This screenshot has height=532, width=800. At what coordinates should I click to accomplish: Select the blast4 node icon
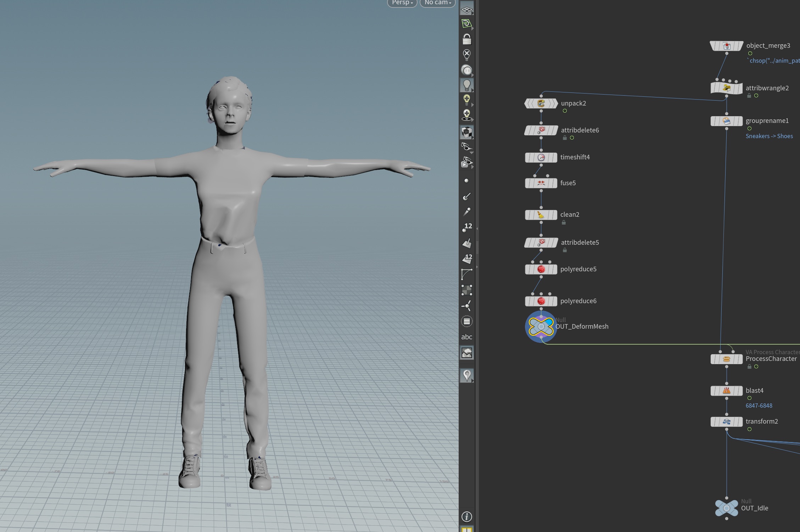pyautogui.click(x=727, y=391)
